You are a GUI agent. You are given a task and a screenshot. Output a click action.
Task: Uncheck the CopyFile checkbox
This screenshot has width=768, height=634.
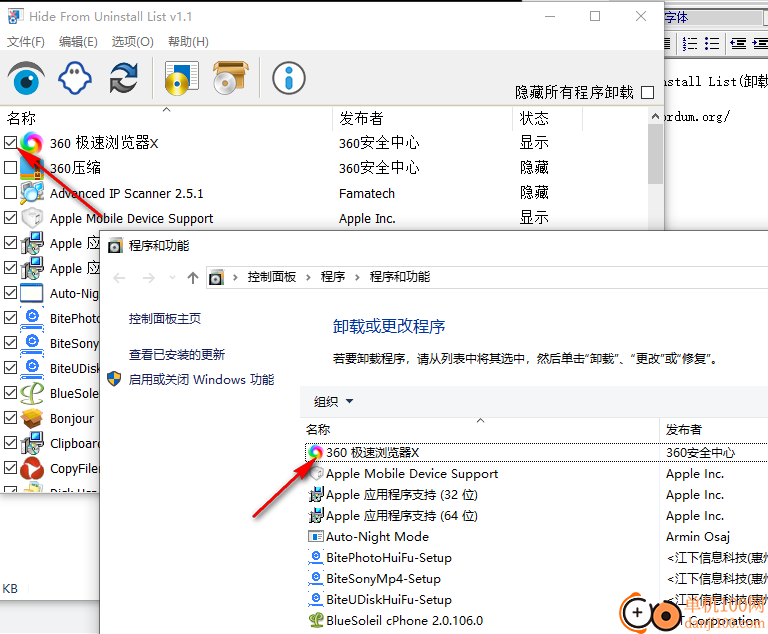pyautogui.click(x=10, y=467)
